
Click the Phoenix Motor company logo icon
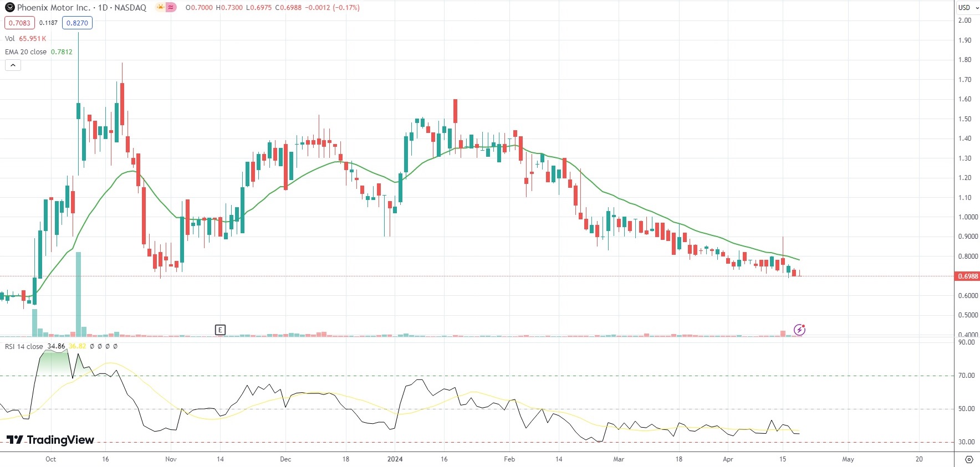(x=9, y=8)
